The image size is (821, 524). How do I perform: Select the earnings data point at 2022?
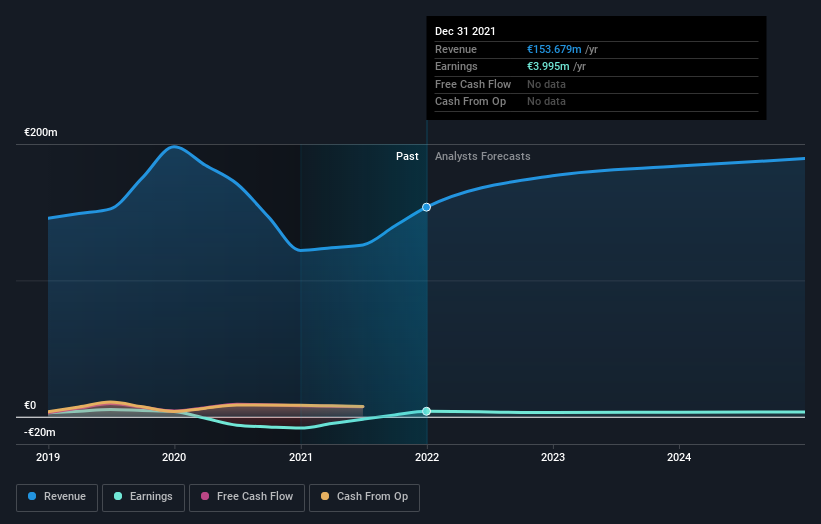427,411
